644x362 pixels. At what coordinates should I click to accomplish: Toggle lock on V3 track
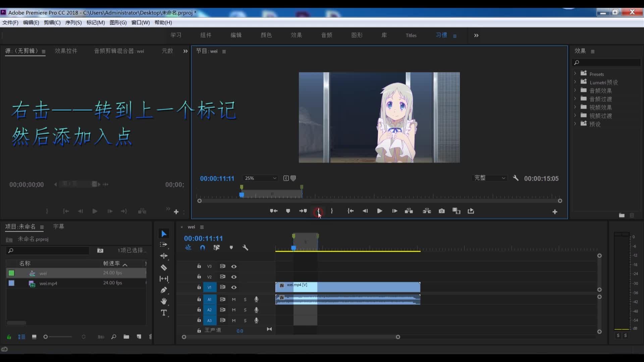pyautogui.click(x=199, y=266)
